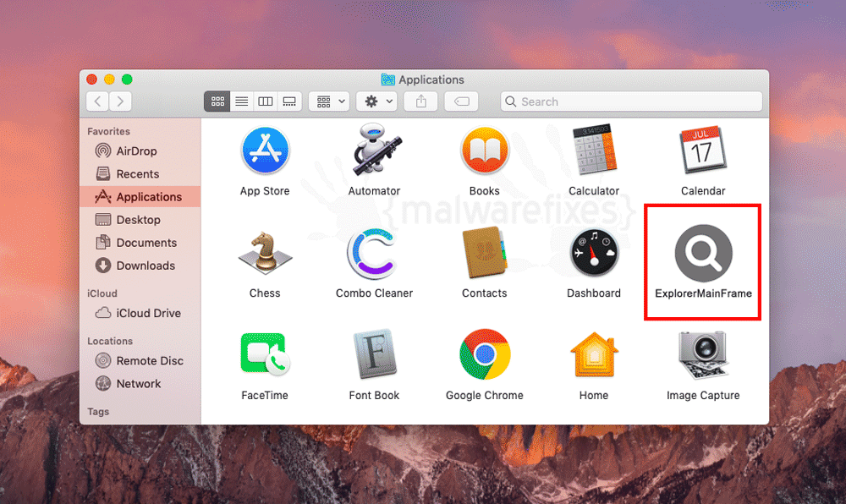
Task: Switch to icon view
Action: 217,101
